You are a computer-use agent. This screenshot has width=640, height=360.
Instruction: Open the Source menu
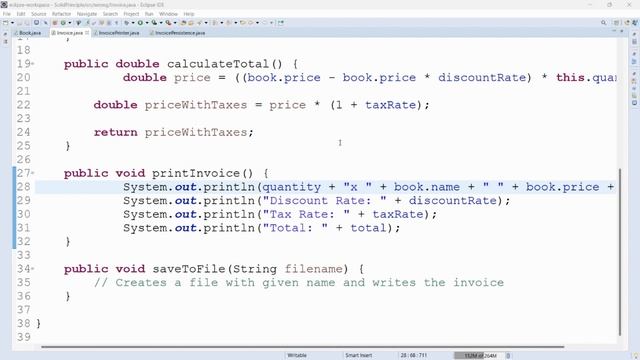(x=39, y=14)
